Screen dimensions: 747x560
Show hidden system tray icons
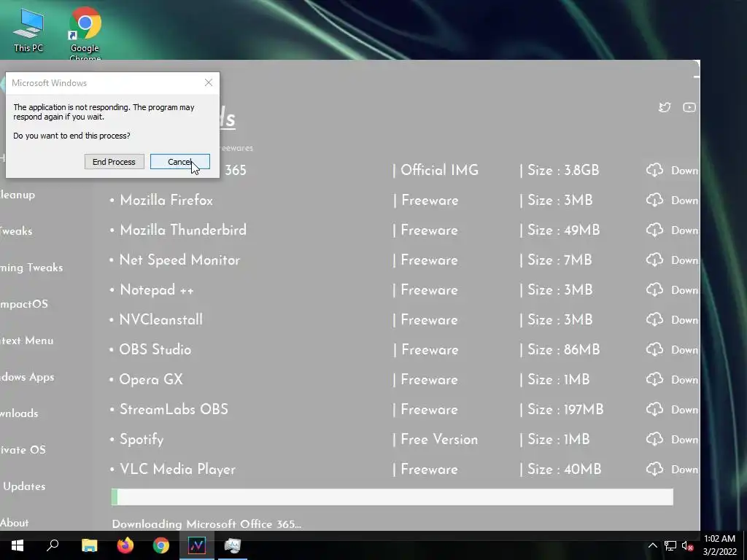tap(653, 545)
